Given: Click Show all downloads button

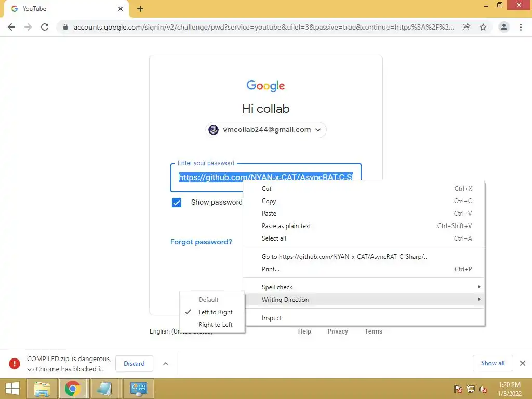Looking at the screenshot, I should [493, 363].
